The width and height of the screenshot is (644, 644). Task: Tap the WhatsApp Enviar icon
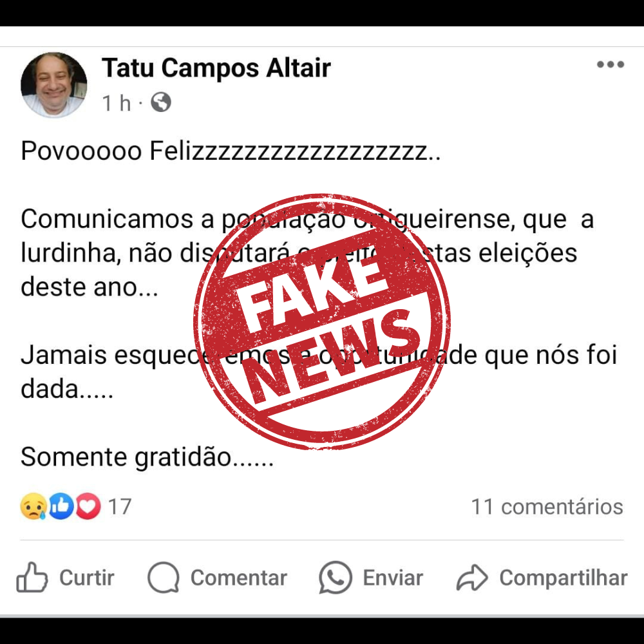click(335, 578)
